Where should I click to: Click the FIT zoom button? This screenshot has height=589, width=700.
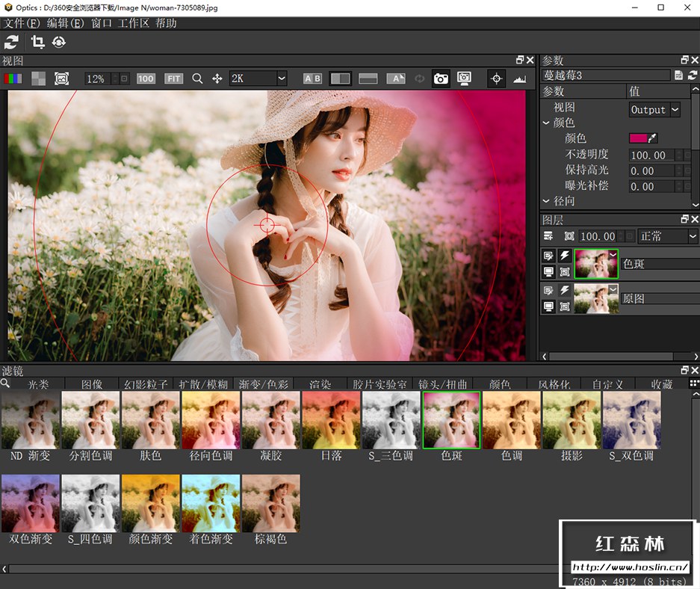[173, 78]
